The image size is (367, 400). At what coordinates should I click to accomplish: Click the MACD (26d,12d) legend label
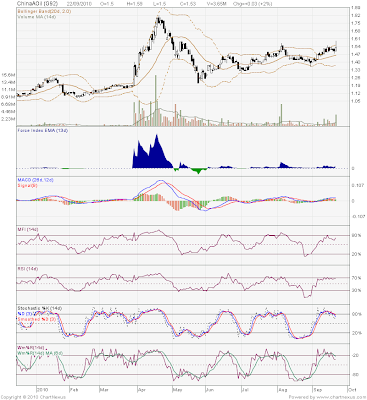36,180
